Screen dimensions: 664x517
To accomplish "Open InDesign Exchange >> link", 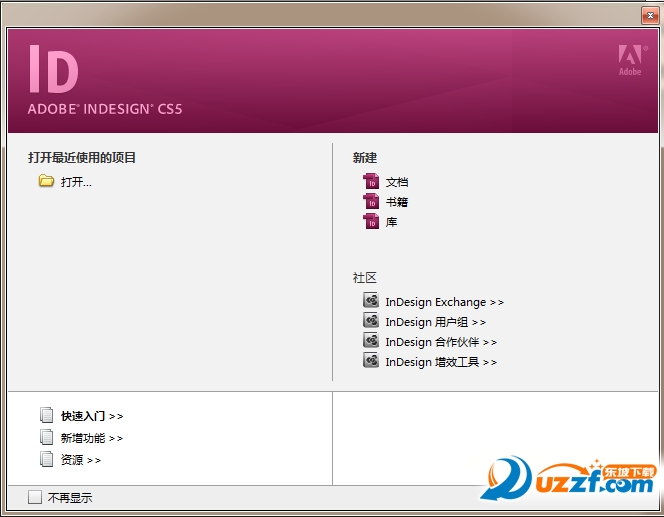I will pos(445,302).
